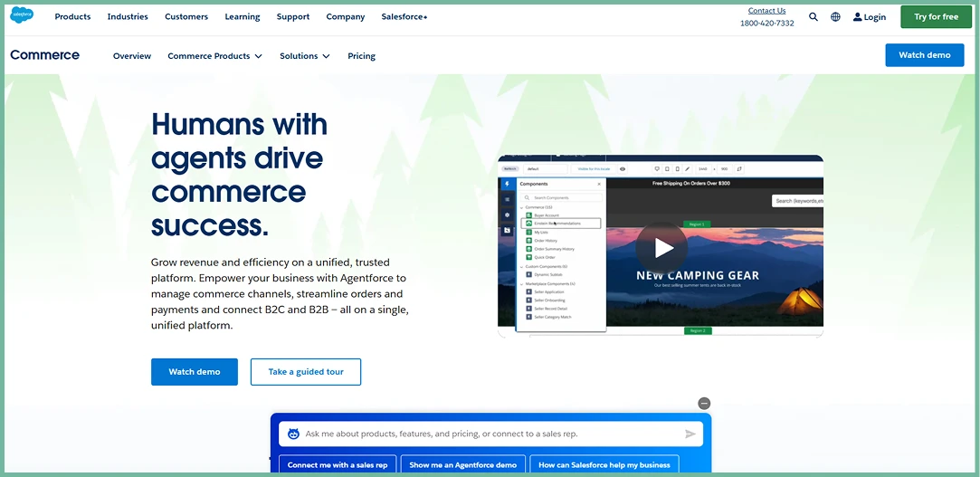The height and width of the screenshot is (477, 980).
Task: Play the New Camping Gear demo video
Action: (661, 248)
